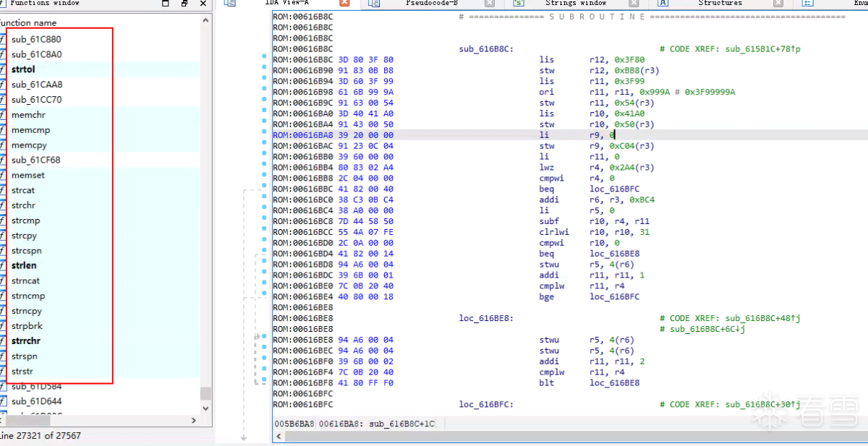Click the function icon beside strrchr
Image resolution: width=868 pixels, height=446 pixels.
tap(3, 341)
